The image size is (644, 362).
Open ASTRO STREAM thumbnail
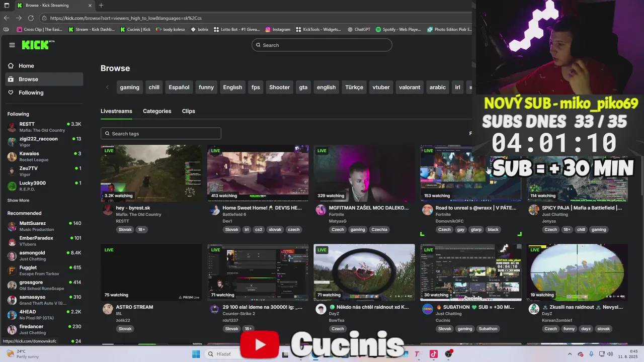pyautogui.click(x=151, y=273)
